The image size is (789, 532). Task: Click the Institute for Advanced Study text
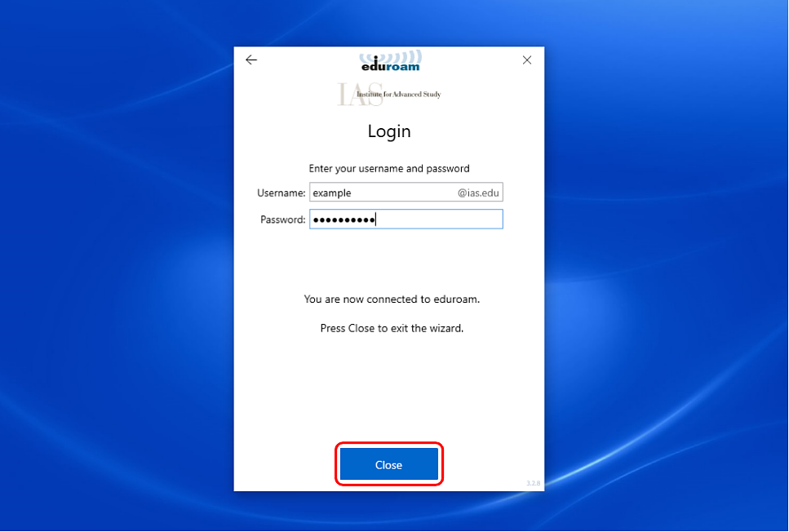pos(399,95)
